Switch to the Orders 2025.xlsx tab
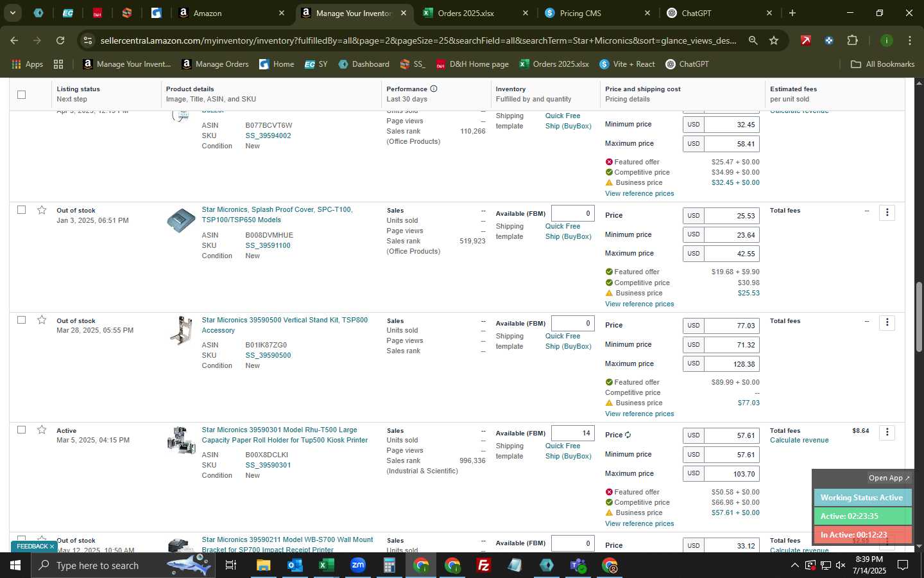This screenshot has height=578, width=924. tap(475, 13)
